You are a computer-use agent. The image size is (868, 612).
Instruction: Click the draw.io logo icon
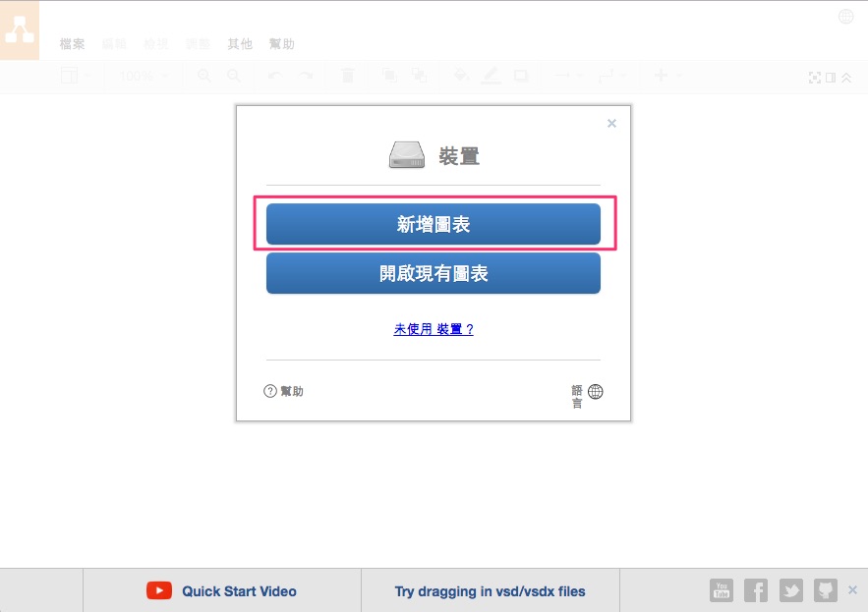pos(20,29)
